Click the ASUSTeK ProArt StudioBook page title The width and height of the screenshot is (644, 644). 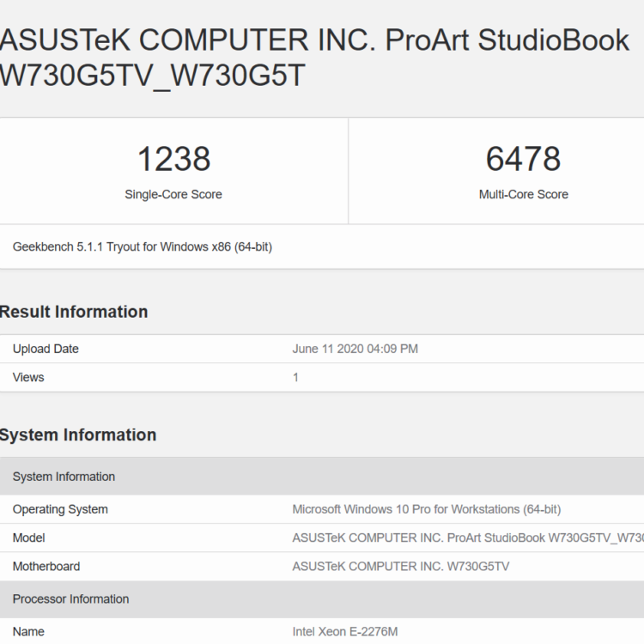(313, 58)
